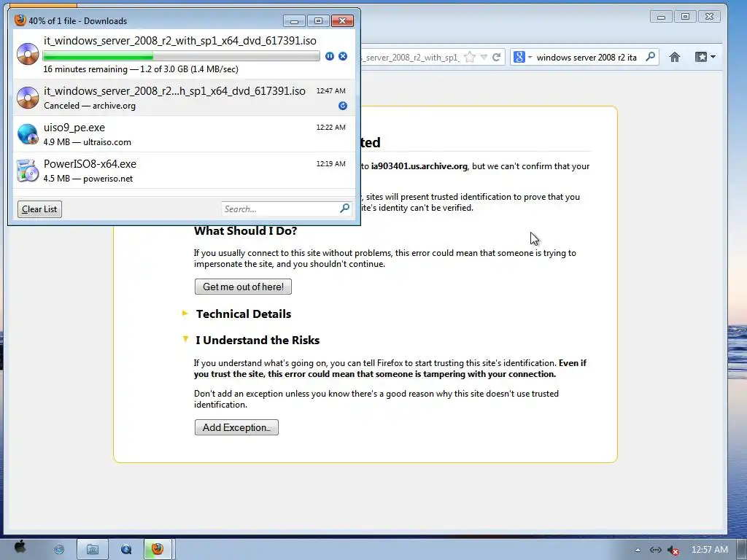The image size is (747, 560).
Task: Click the search magnifier in Firefox search bar
Action: 650,57
